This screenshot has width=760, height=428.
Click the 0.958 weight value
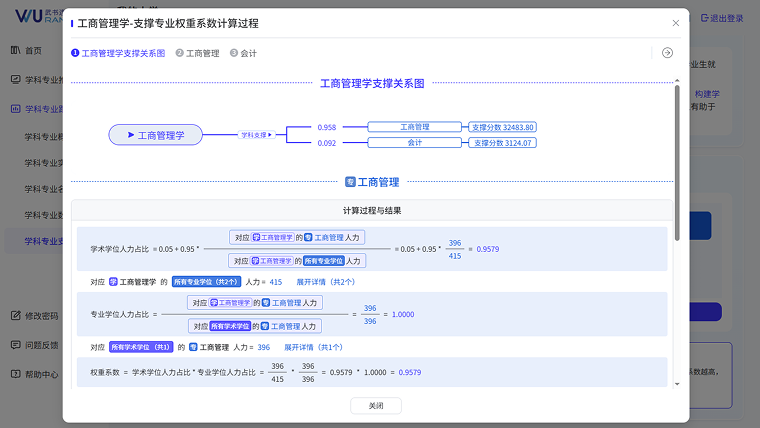pos(327,127)
